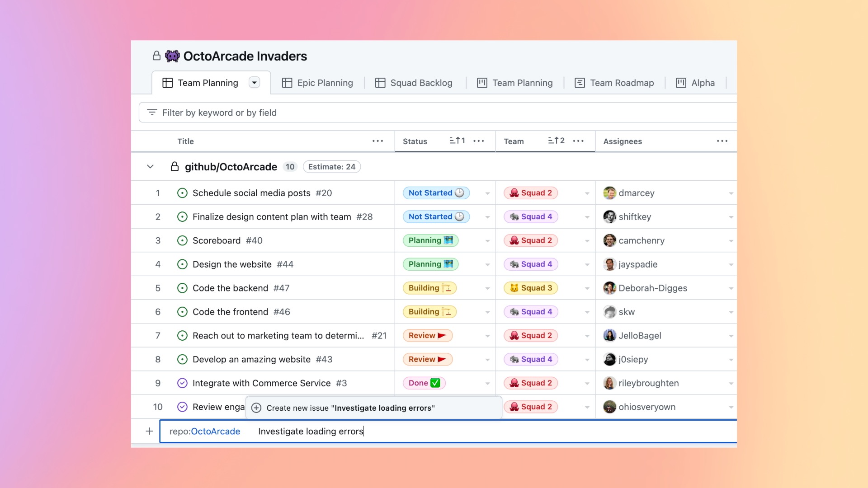Click the Done status label on row 9
868x488 pixels.
424,383
